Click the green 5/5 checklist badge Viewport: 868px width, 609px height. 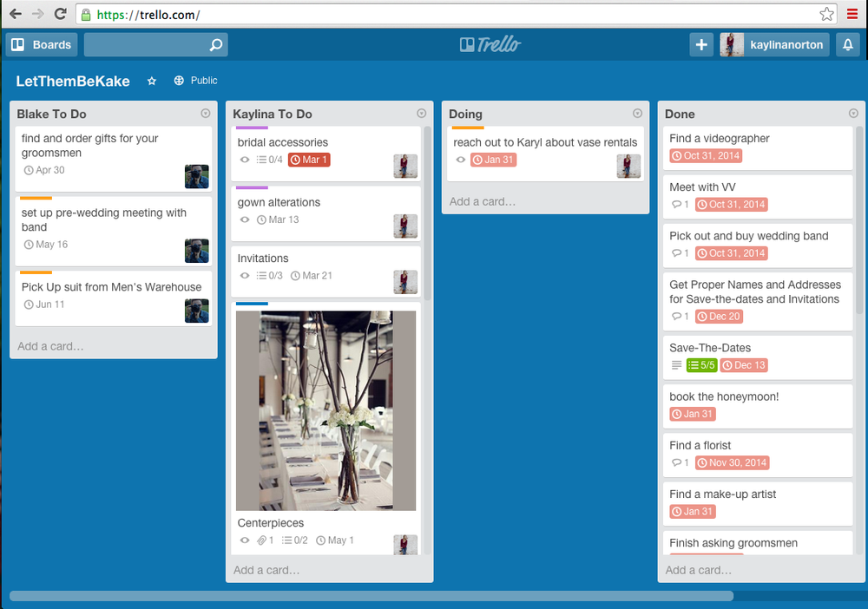[701, 365]
